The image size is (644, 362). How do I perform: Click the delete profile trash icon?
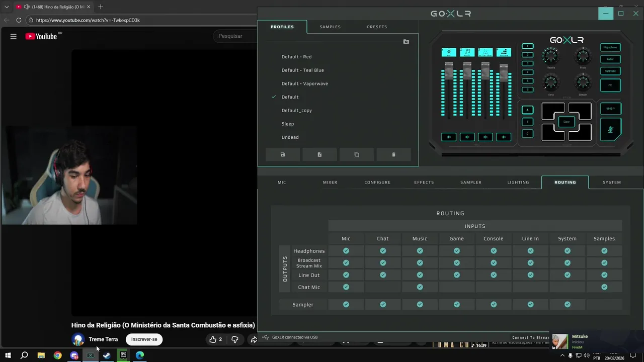(x=393, y=155)
